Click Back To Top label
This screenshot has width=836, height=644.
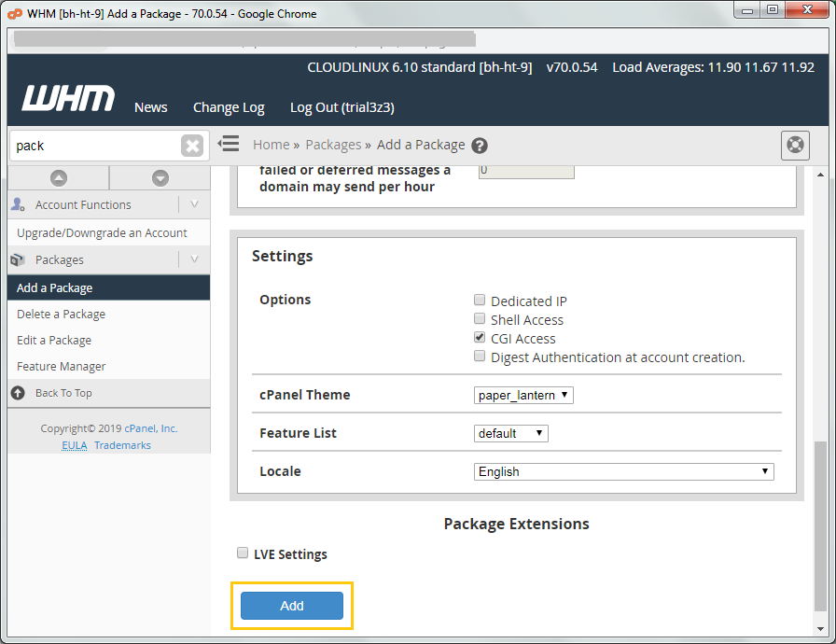tap(63, 393)
